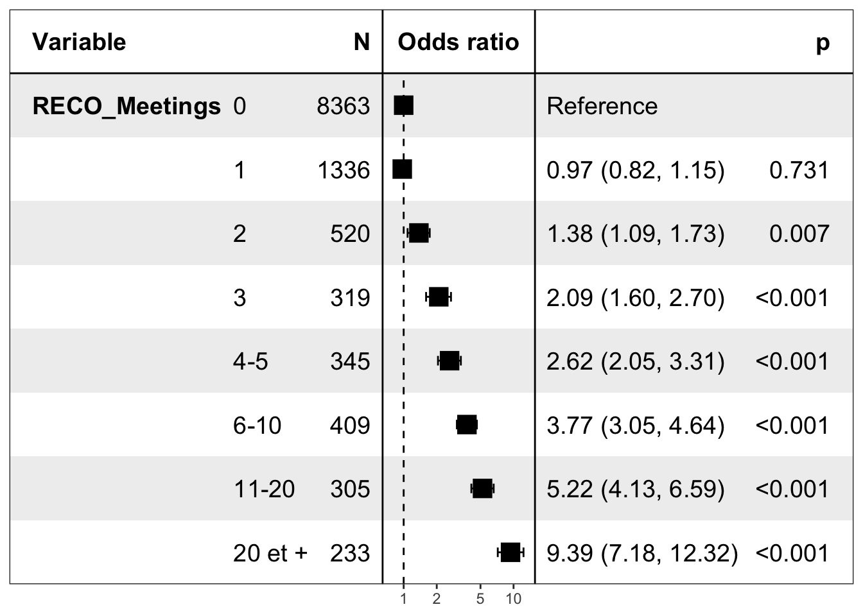Image resolution: width=863 pixels, height=616 pixels.
Task: Click the square marker for 20 et + row
Action: [x=510, y=552]
